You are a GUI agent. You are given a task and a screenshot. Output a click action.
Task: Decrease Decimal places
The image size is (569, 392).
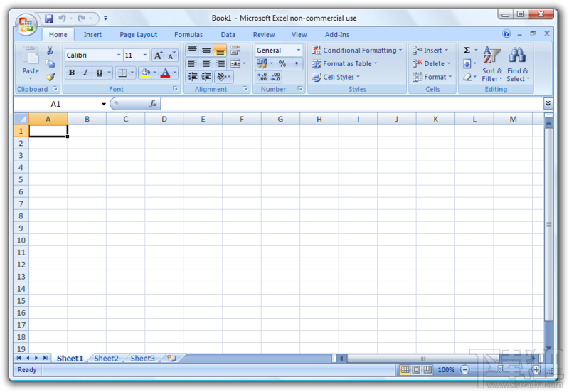[x=276, y=77]
